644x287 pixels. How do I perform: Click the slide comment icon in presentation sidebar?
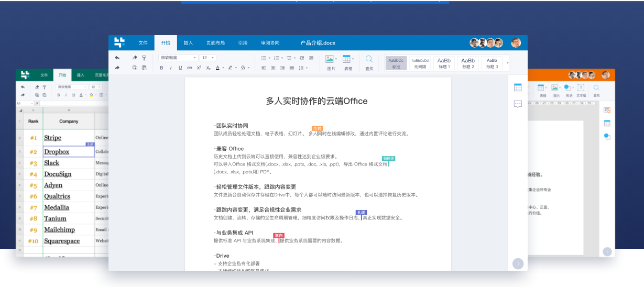click(607, 110)
